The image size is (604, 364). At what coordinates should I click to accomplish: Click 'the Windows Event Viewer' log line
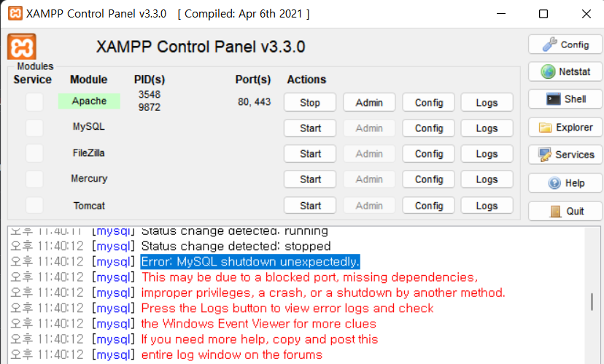click(x=258, y=324)
